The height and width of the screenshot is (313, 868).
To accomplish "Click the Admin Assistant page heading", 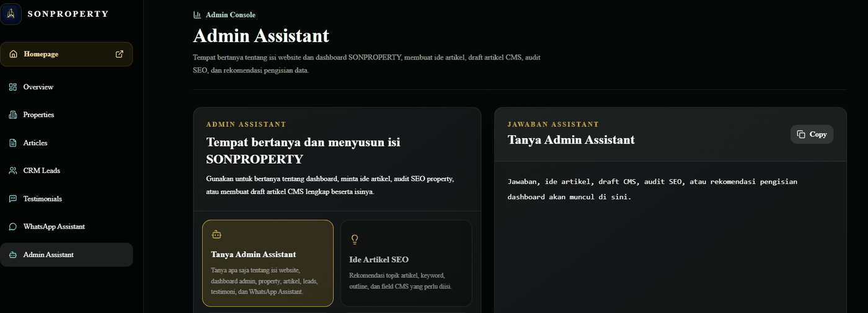I will tap(261, 36).
